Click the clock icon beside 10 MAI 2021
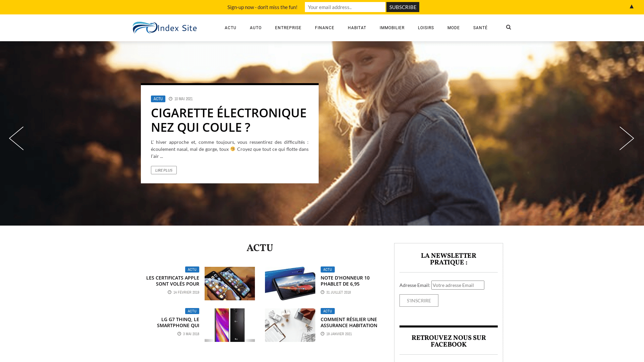The image size is (644, 362). [x=170, y=99]
